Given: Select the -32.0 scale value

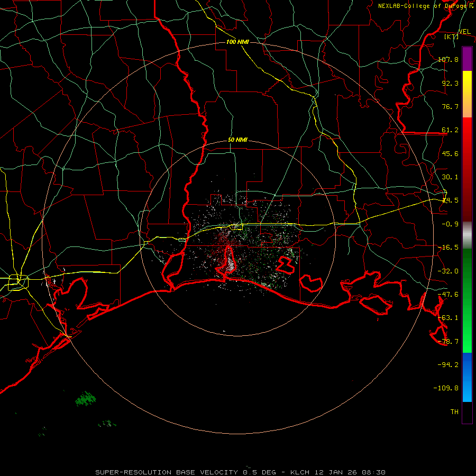Looking at the screenshot, I should coord(448,271).
